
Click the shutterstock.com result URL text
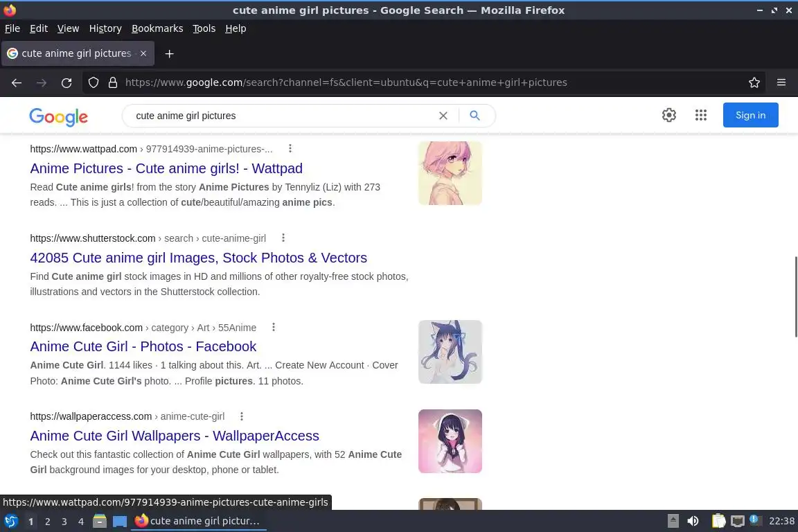pos(148,238)
